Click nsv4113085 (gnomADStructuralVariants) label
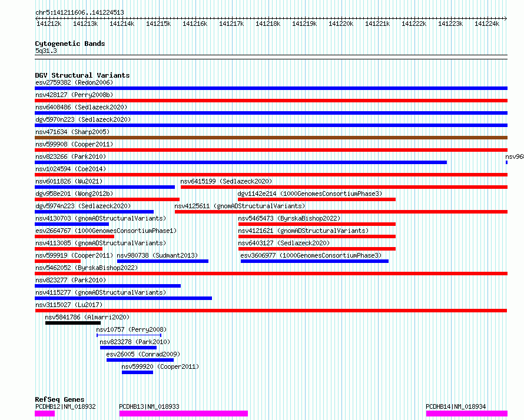Screen dimensions: 524x420 tap(101, 243)
